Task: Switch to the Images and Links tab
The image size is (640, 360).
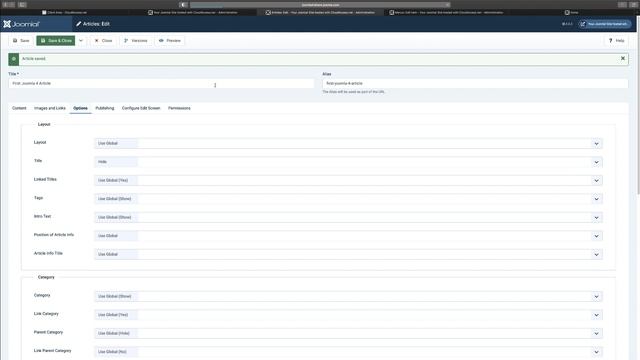Action: 50,108
